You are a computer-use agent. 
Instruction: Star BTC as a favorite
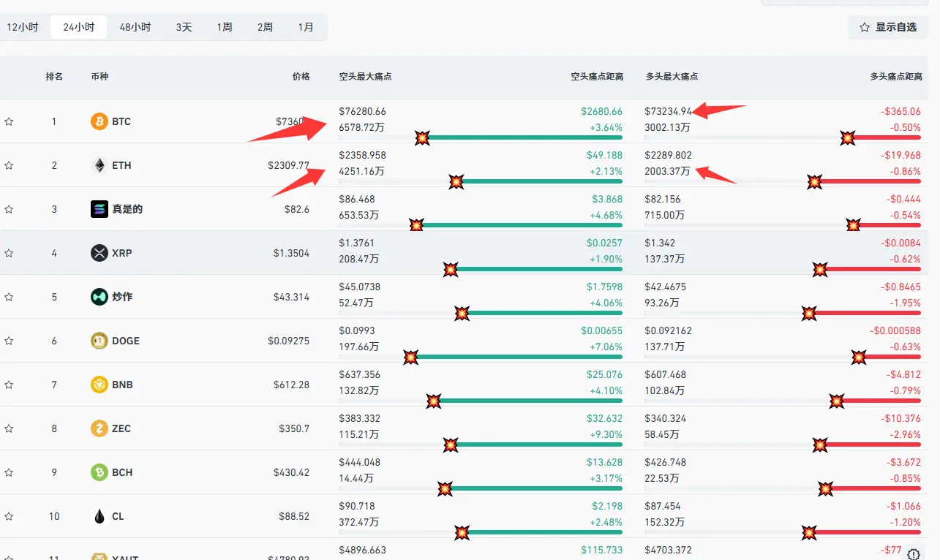point(9,121)
